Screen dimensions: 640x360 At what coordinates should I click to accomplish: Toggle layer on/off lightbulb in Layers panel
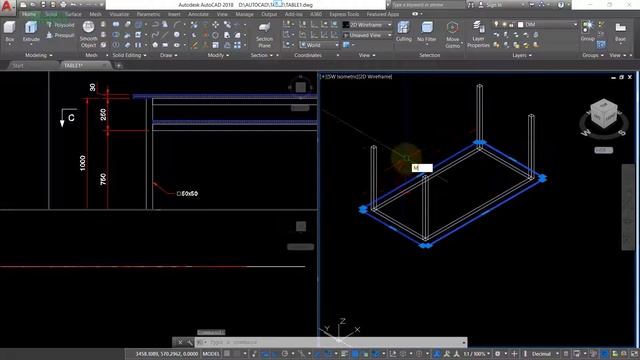pos(496,24)
